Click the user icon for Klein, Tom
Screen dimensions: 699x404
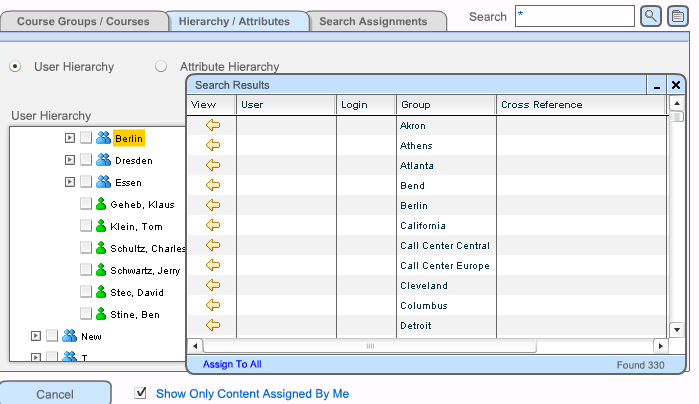coord(102,227)
